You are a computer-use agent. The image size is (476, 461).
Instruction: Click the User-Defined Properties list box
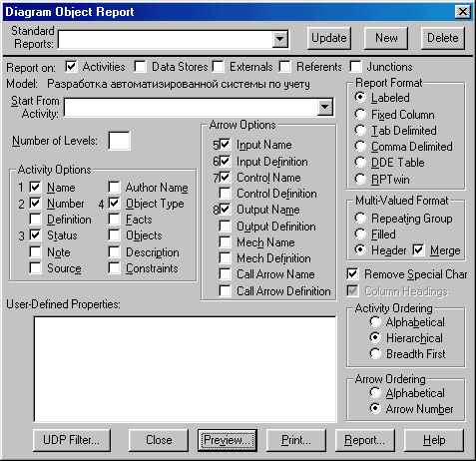pyautogui.click(x=186, y=369)
